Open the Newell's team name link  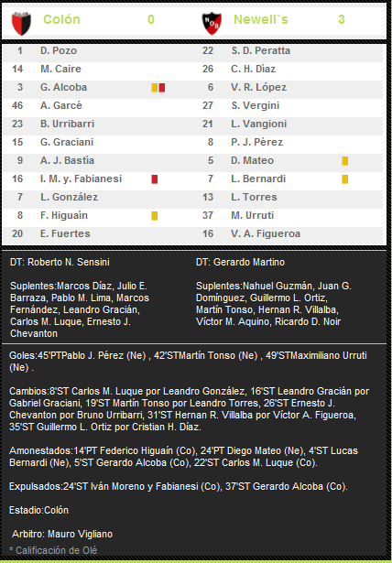pos(261,19)
